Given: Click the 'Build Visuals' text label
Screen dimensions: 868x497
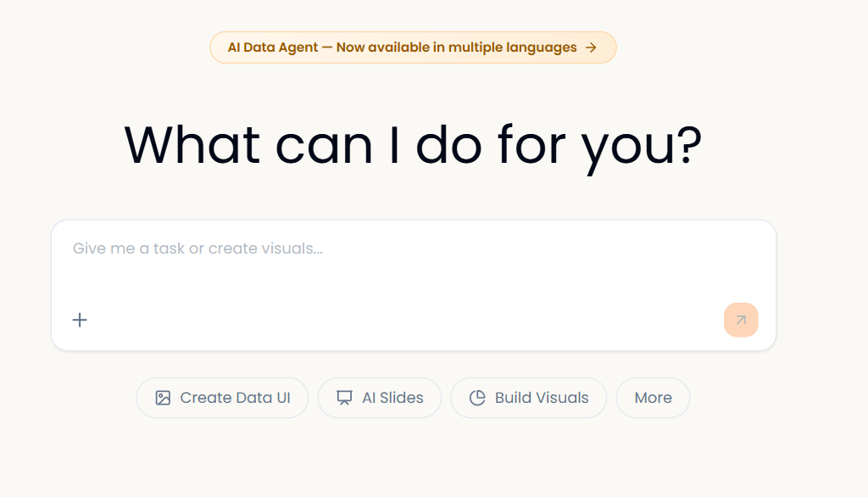Looking at the screenshot, I should pyautogui.click(x=542, y=398).
